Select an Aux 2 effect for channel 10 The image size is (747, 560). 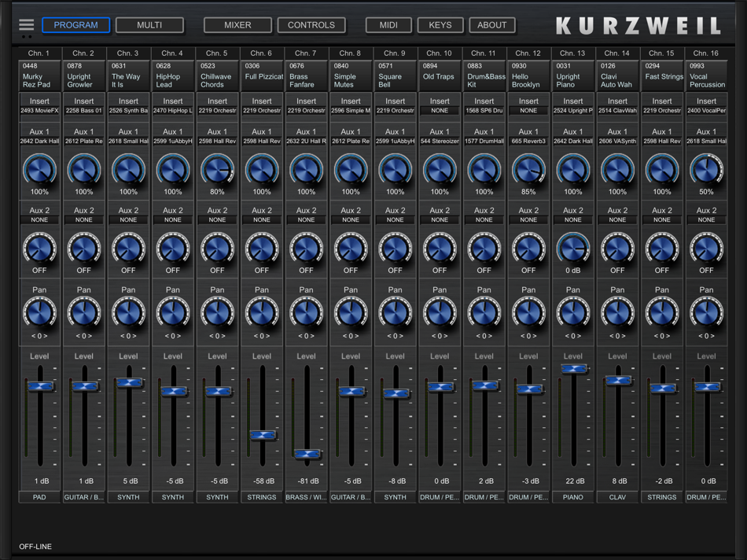(440, 219)
